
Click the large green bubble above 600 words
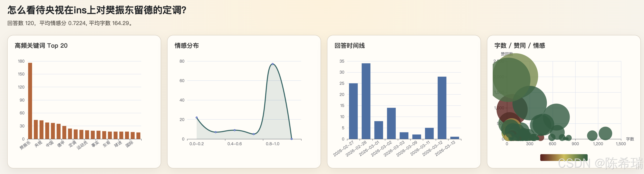tap(556, 117)
